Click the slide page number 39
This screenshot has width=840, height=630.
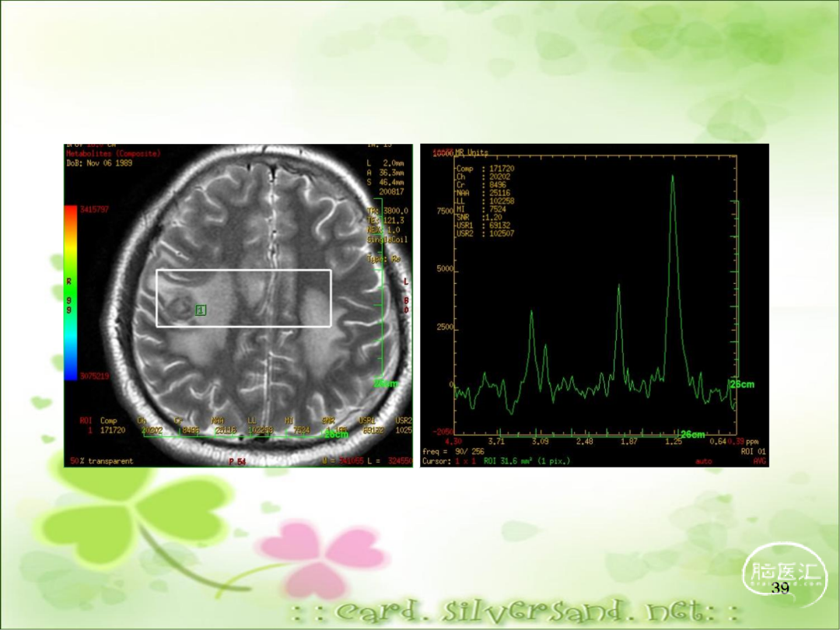tap(779, 589)
